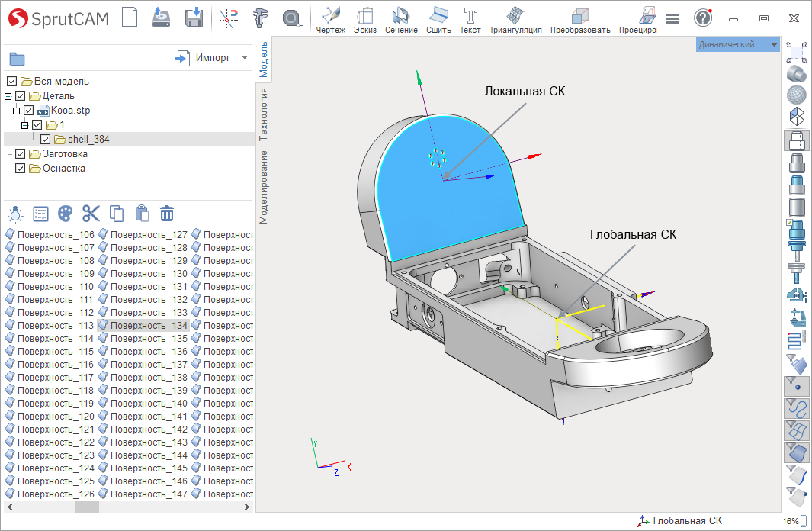
Task: Toggle the Деталь checkbox
Action: [20, 96]
